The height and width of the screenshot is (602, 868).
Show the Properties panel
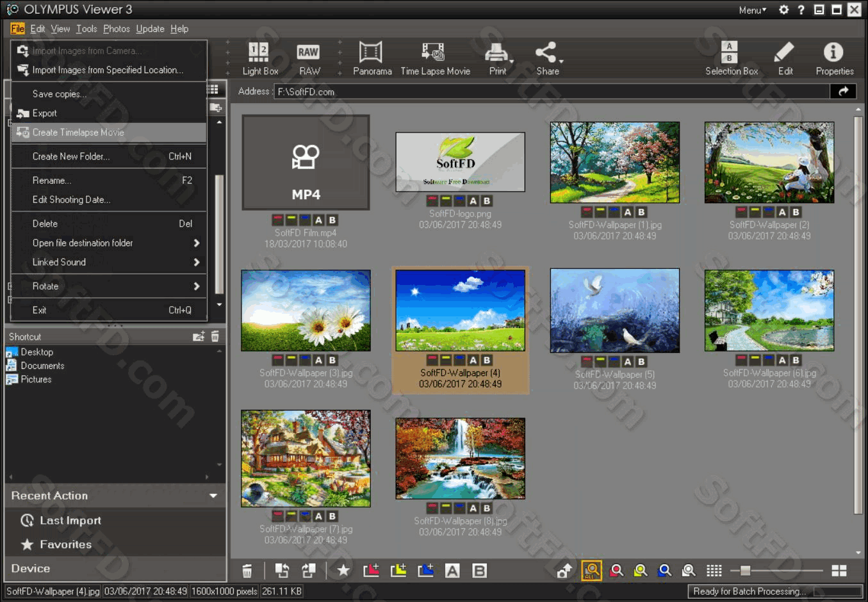click(834, 58)
